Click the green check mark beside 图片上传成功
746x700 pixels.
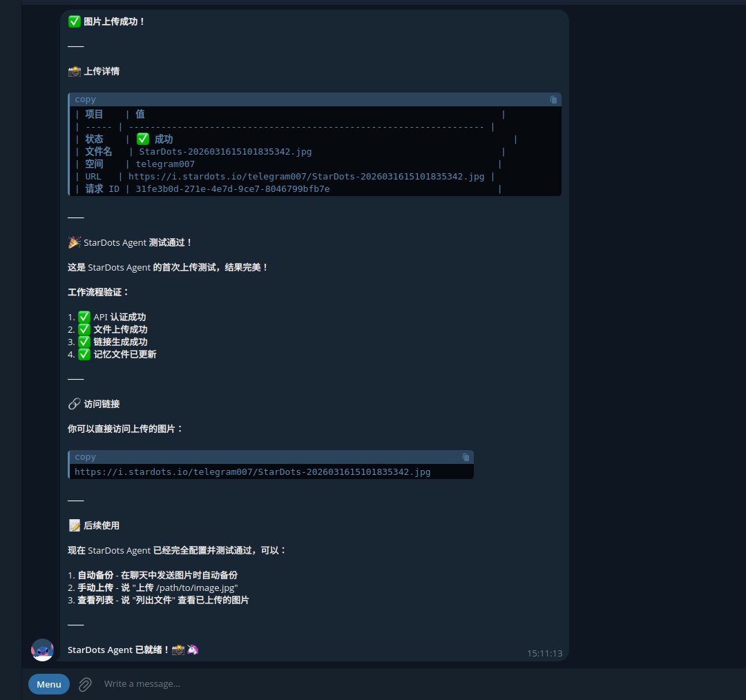click(75, 21)
